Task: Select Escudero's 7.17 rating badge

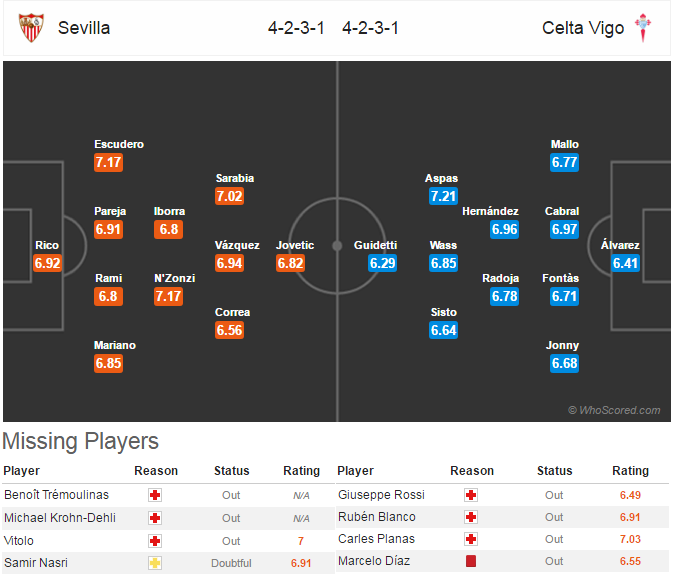Action: (108, 162)
